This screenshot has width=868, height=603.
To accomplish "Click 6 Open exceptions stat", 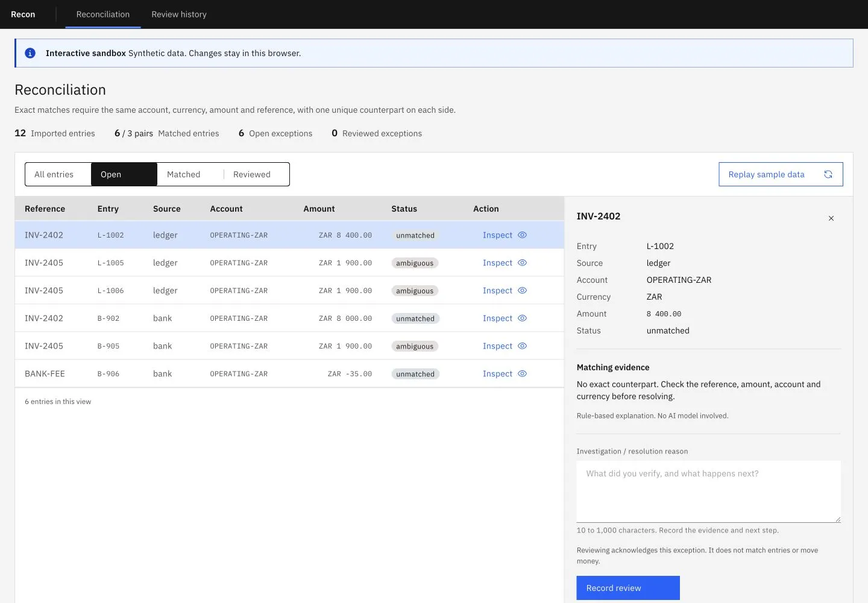I will point(275,133).
